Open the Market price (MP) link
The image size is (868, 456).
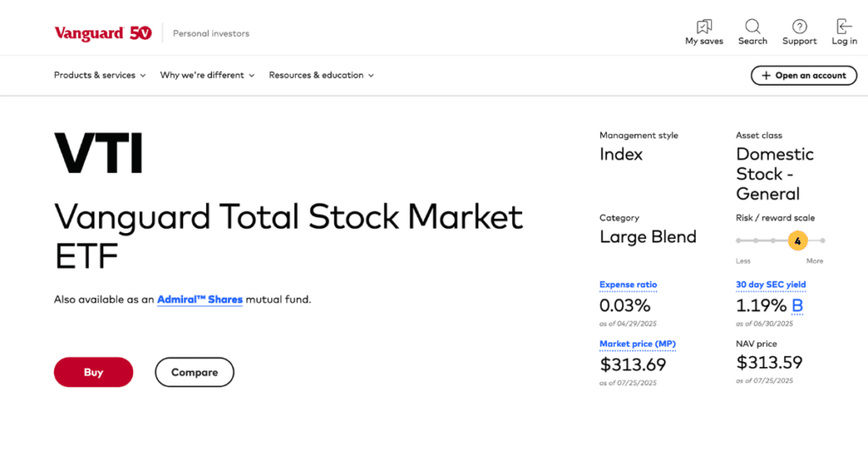point(637,343)
